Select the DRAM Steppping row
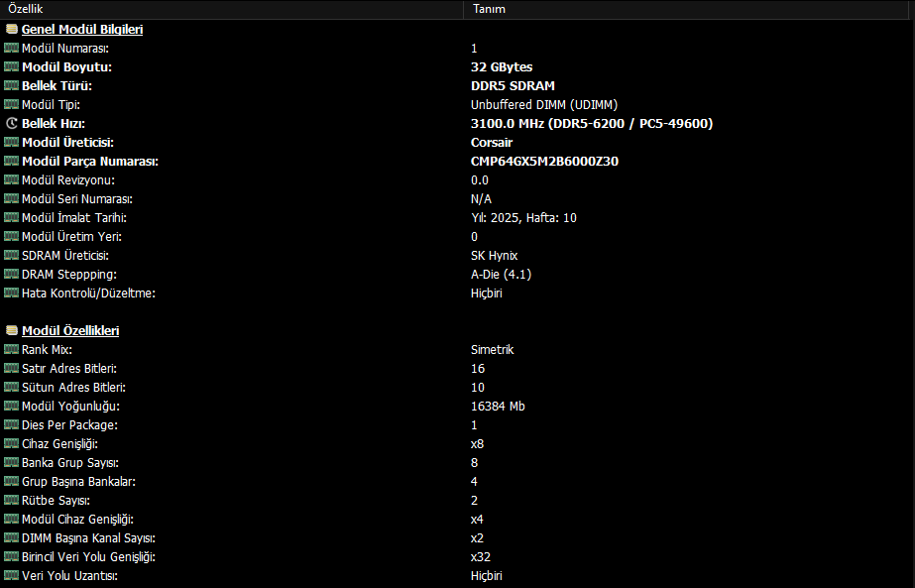The height and width of the screenshot is (588, 915). point(458,274)
